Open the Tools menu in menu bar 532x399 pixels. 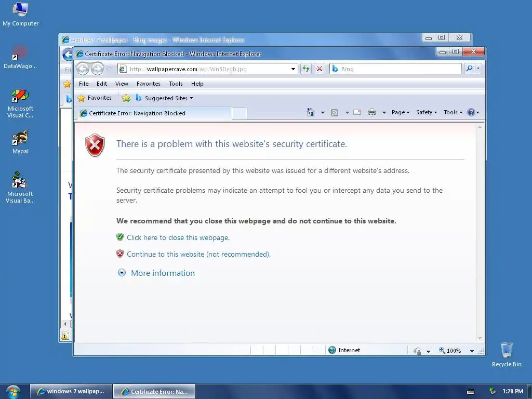point(176,84)
